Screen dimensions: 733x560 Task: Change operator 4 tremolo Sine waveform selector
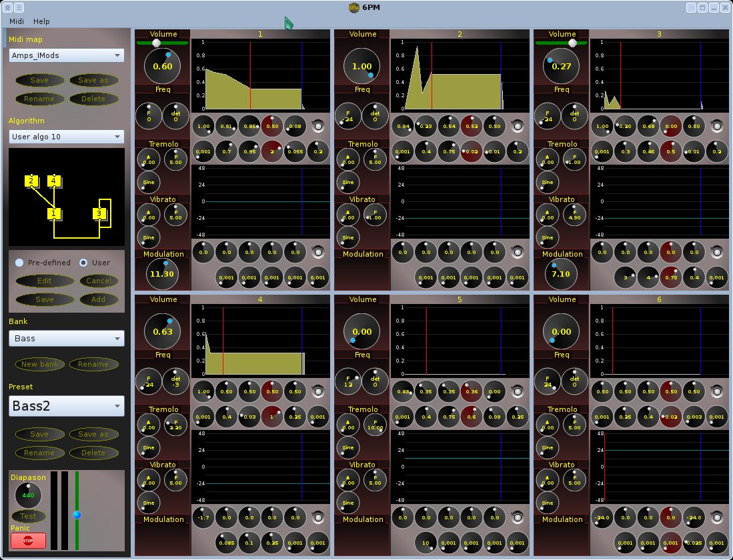(149, 448)
